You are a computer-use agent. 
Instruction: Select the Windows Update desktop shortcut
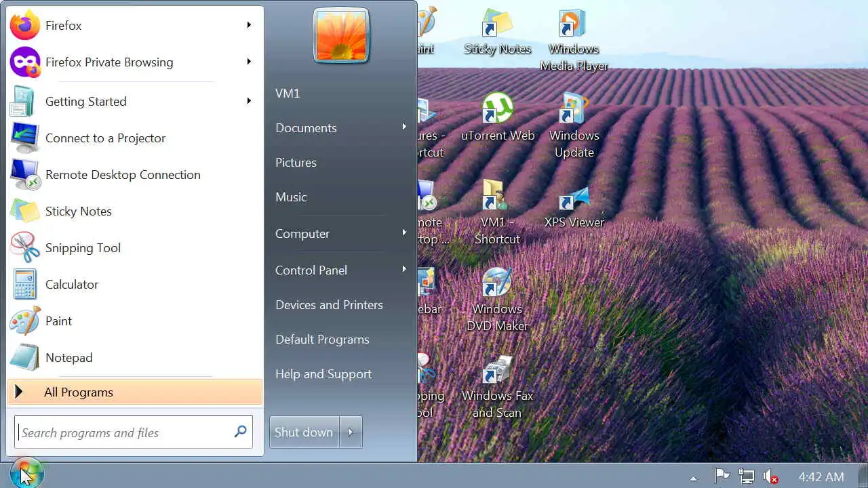click(x=574, y=126)
